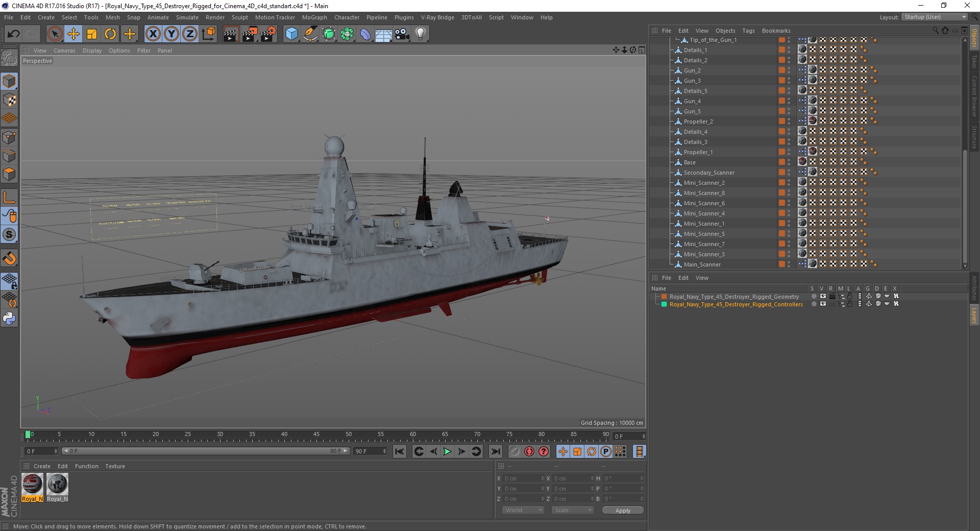
Task: Open the Bend deformer icon
Action: click(x=366, y=34)
